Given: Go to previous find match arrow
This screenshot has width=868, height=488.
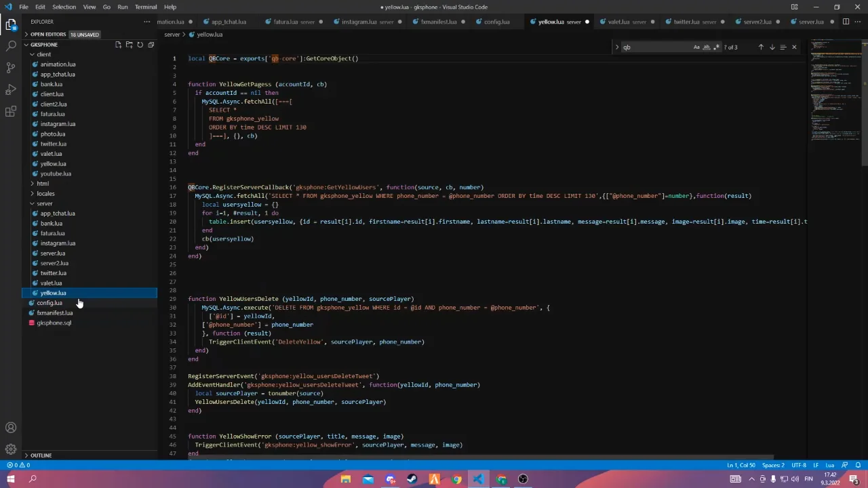Looking at the screenshot, I should (761, 47).
